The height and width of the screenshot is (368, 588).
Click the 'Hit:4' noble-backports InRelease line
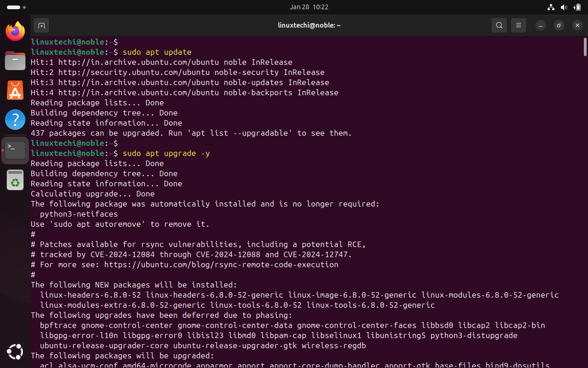pos(185,92)
